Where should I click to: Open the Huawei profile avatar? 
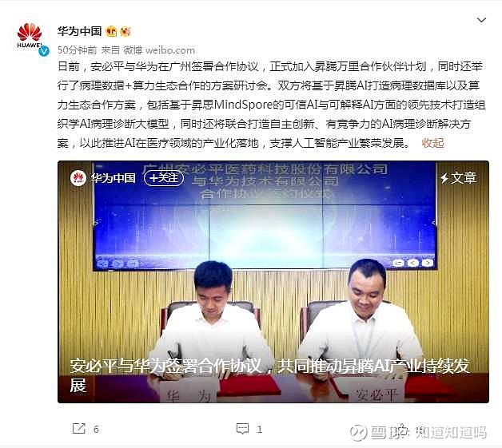[x=30, y=36]
